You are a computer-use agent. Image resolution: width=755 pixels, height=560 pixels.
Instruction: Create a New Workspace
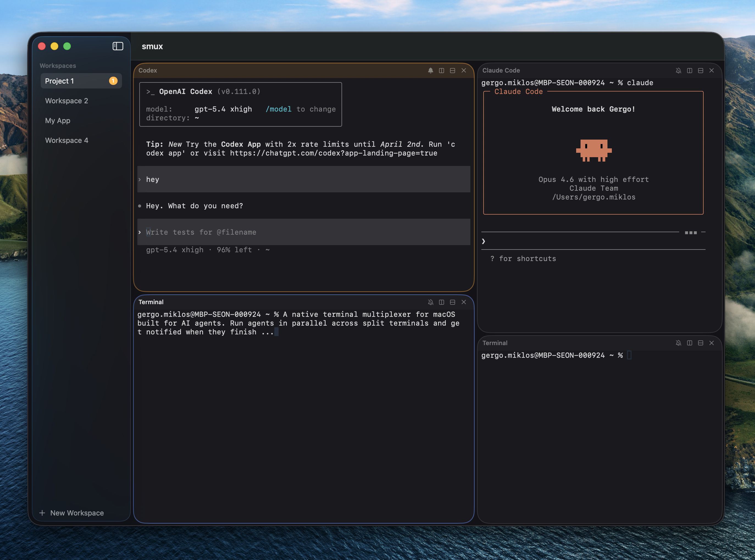pos(71,513)
